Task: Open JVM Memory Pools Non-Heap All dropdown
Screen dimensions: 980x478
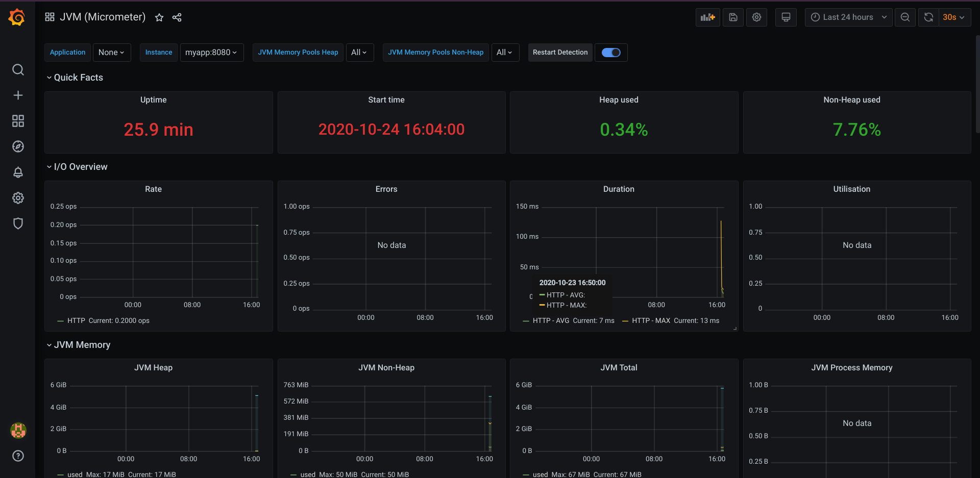Action: 505,53
